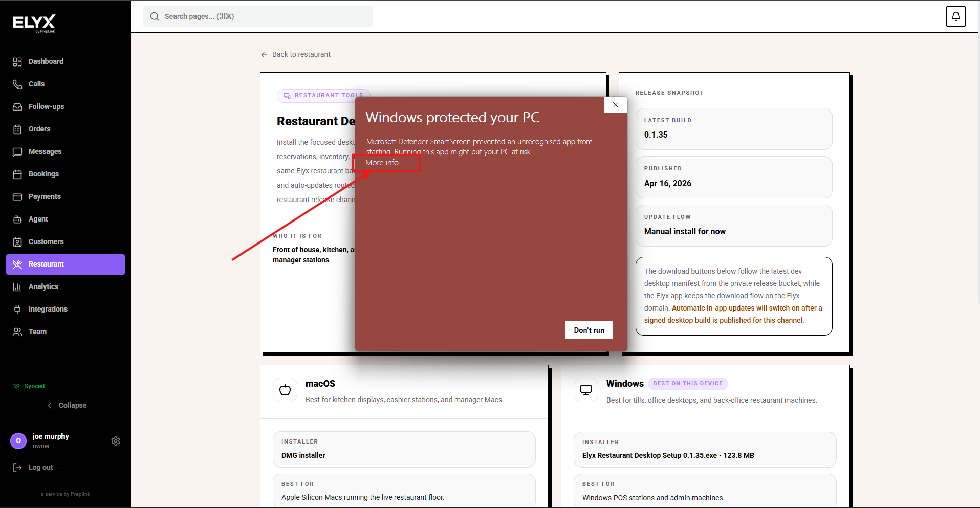Click the back arrow icon
Screen dimensions: 980x508
(264, 55)
